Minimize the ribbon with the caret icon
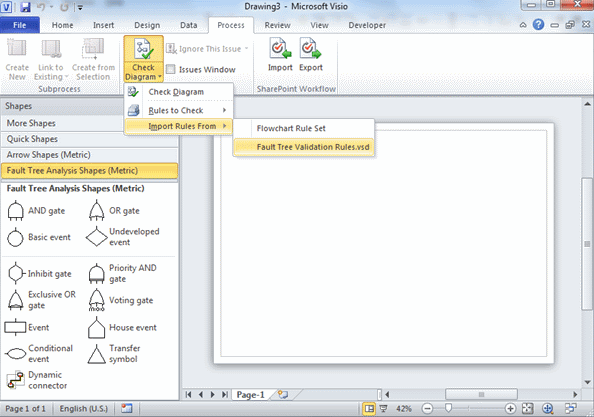Screen dimensions: 594x417 point(523,25)
